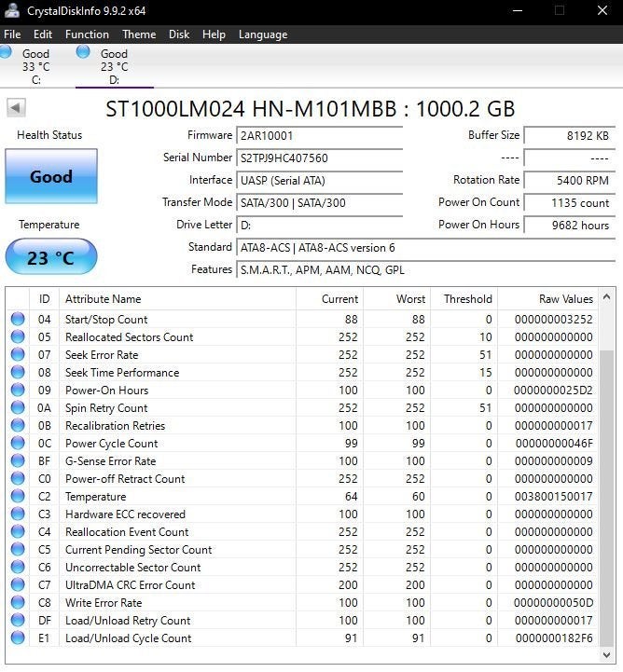Viewport: 623px width, 672px height.
Task: Click the scrollbar up arrow in attribute list
Action: click(x=606, y=296)
